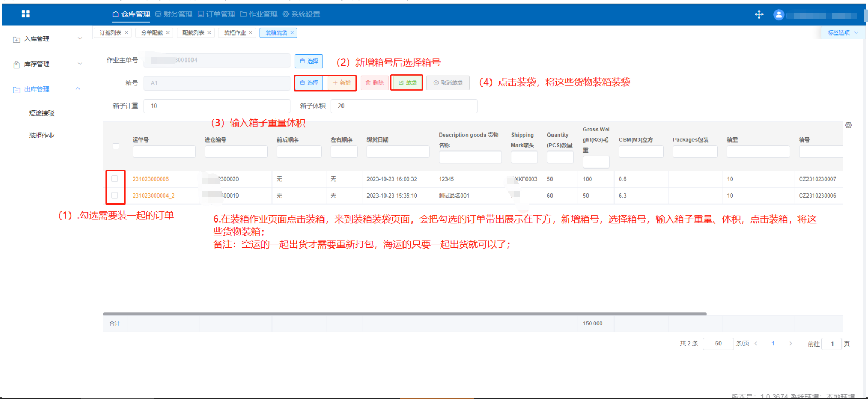
Task: Collapse the 出库管理 sidebar menu
Action: [x=78, y=89]
